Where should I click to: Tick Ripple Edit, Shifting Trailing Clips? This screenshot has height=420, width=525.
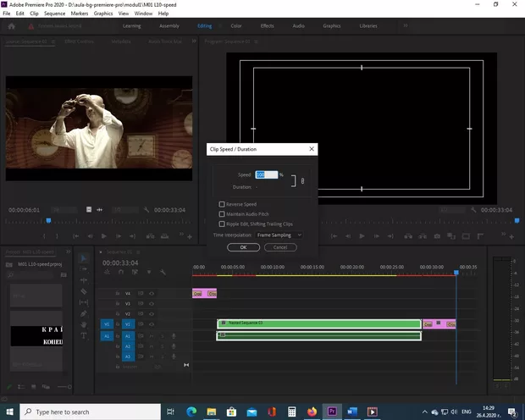click(x=222, y=224)
